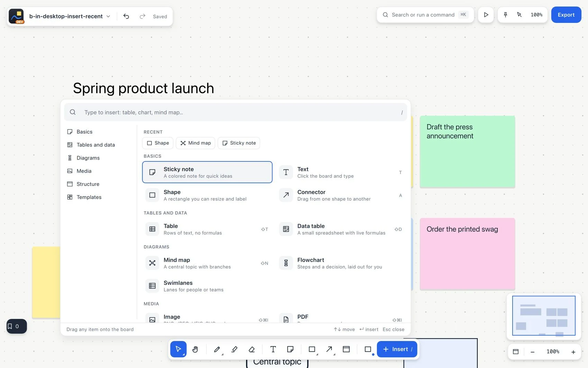Open the Search or run a command box

425,15
